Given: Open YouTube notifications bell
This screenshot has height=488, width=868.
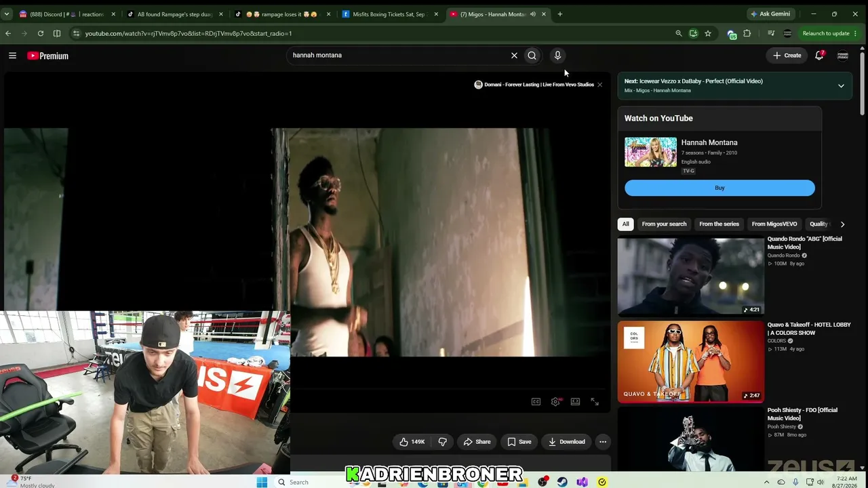Looking at the screenshot, I should point(819,56).
